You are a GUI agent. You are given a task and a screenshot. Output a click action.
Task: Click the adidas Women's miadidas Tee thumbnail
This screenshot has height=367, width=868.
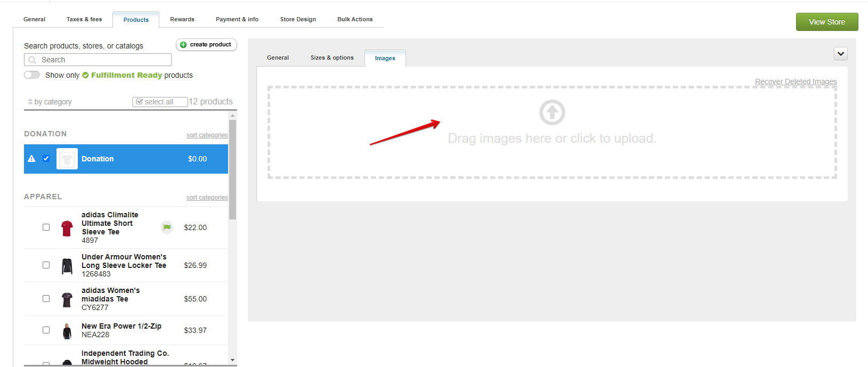coord(67,299)
